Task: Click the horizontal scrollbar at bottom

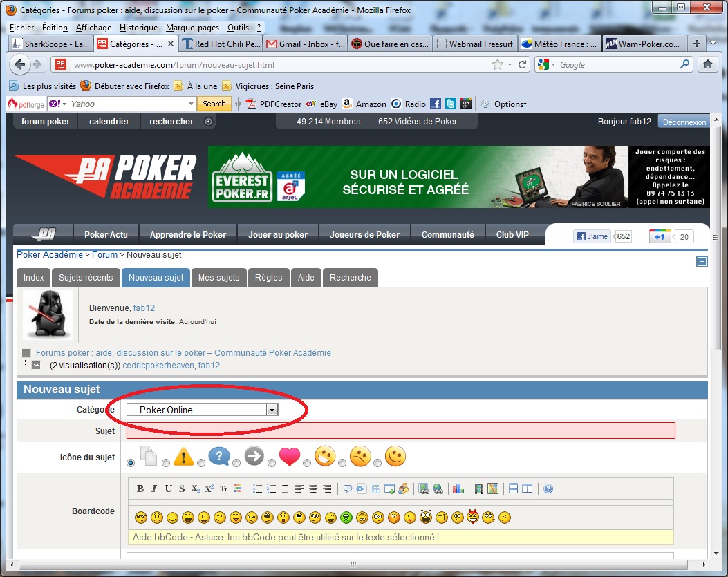Action: coord(353,565)
